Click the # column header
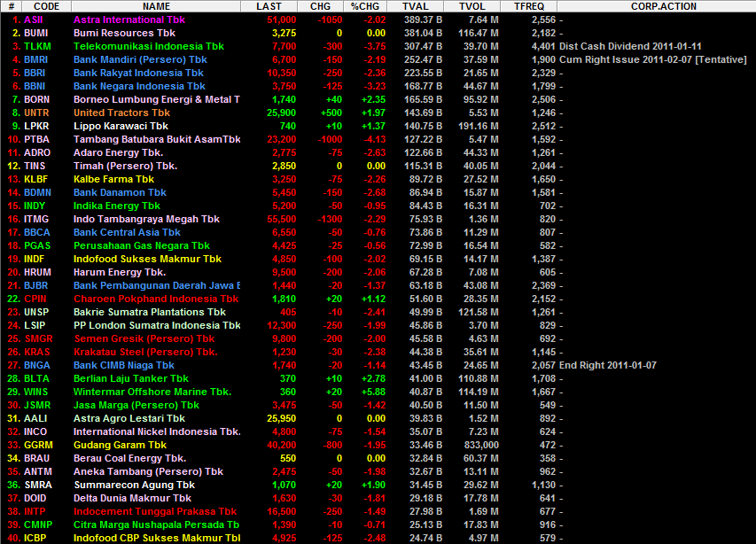Screen dimensions: 756x544 coord(12,6)
